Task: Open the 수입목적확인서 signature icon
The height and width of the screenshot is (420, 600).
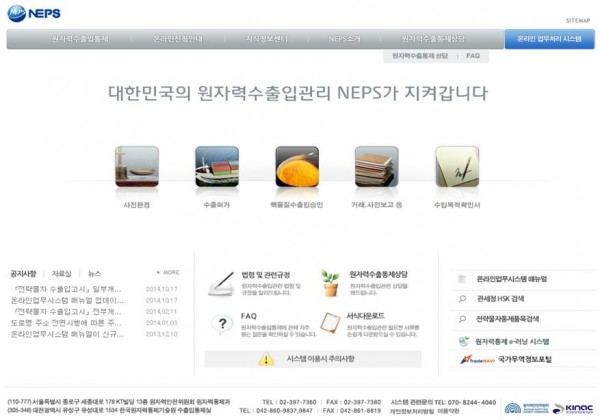Action: tap(457, 167)
